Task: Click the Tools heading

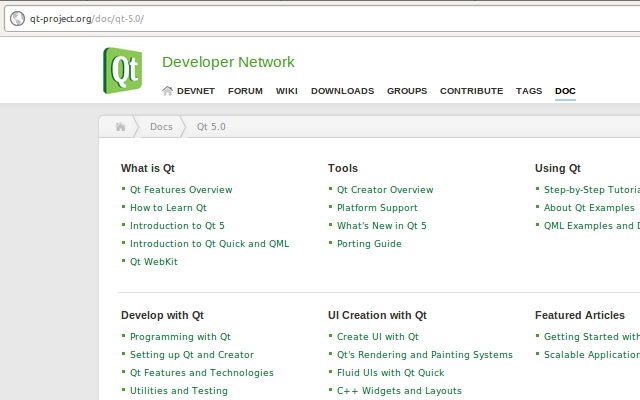Action: click(343, 168)
